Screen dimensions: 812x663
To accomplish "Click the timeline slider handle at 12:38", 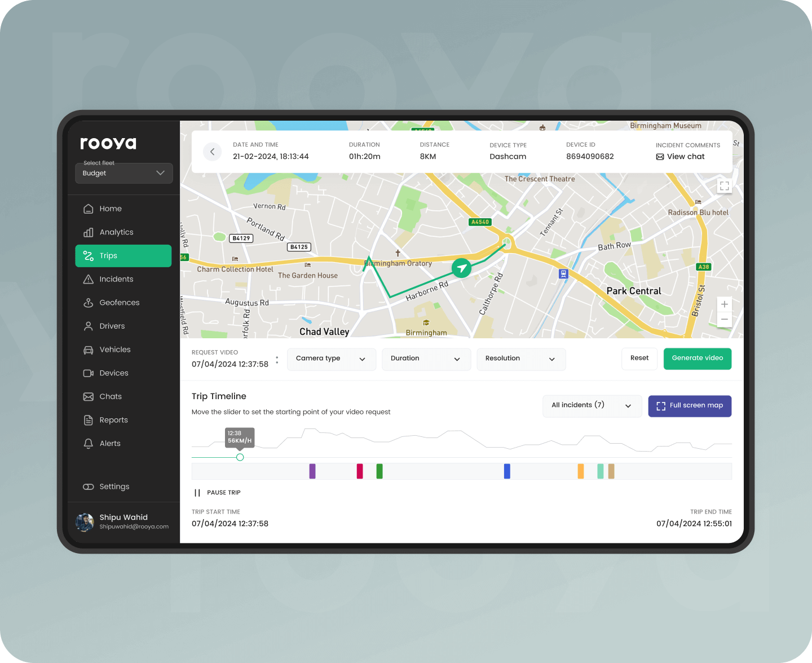I will [x=240, y=457].
